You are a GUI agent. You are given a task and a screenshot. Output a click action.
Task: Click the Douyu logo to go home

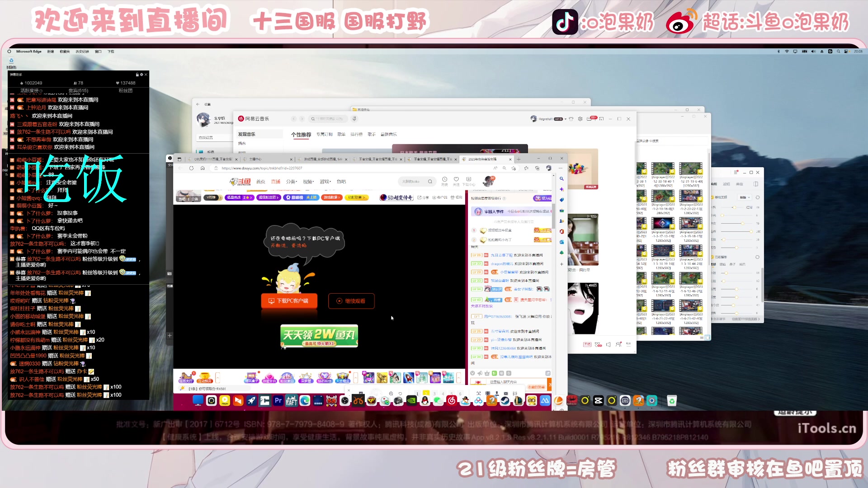click(241, 181)
